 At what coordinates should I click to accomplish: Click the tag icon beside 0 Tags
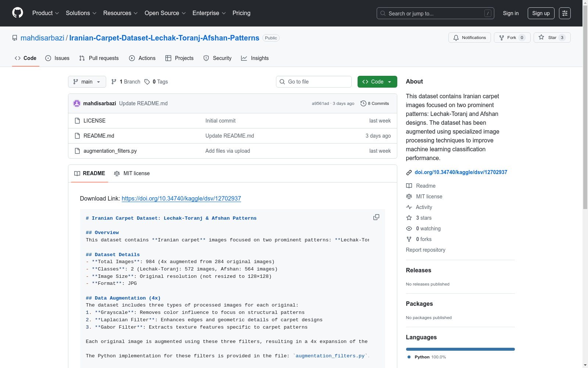click(x=147, y=82)
